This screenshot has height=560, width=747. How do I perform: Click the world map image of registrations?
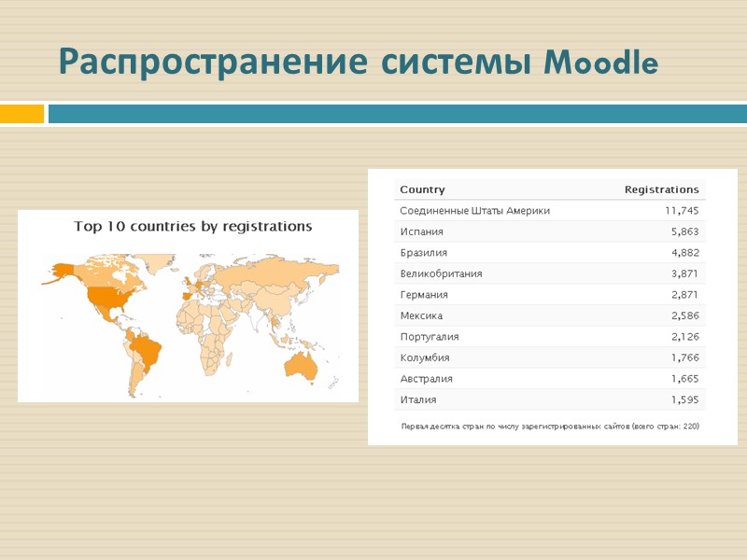click(x=190, y=325)
